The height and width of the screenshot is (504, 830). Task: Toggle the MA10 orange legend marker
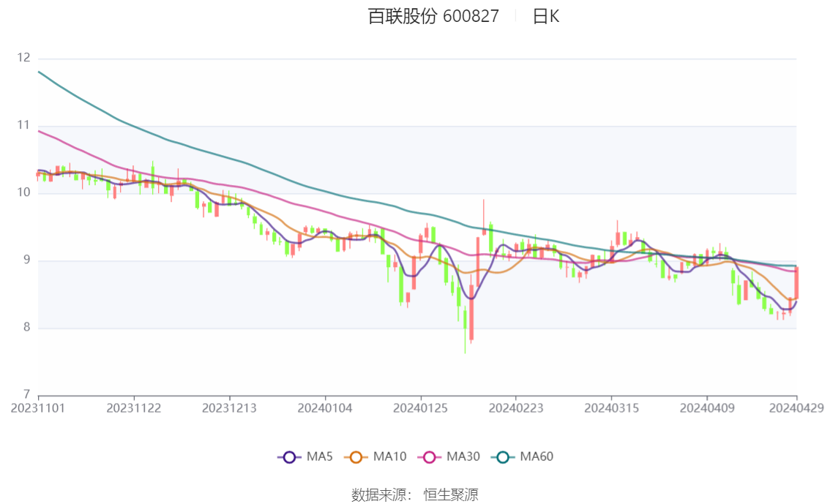tap(356, 457)
